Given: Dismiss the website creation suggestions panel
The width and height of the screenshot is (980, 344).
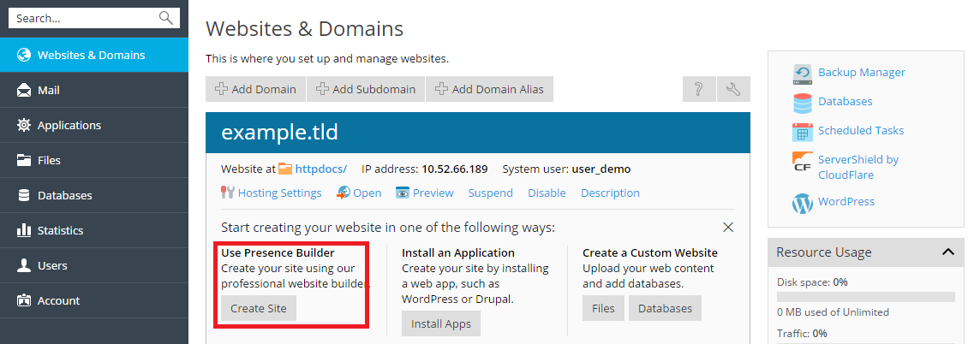Looking at the screenshot, I should [x=728, y=228].
